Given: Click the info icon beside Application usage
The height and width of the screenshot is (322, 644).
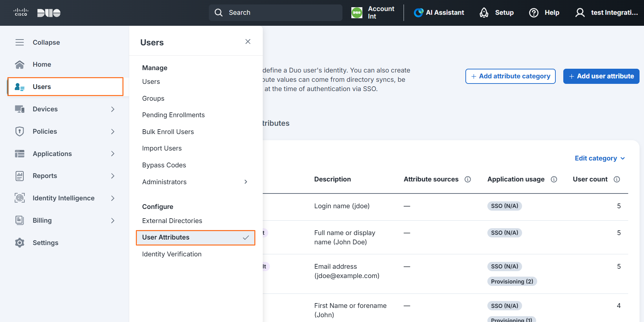Looking at the screenshot, I should click(x=554, y=179).
